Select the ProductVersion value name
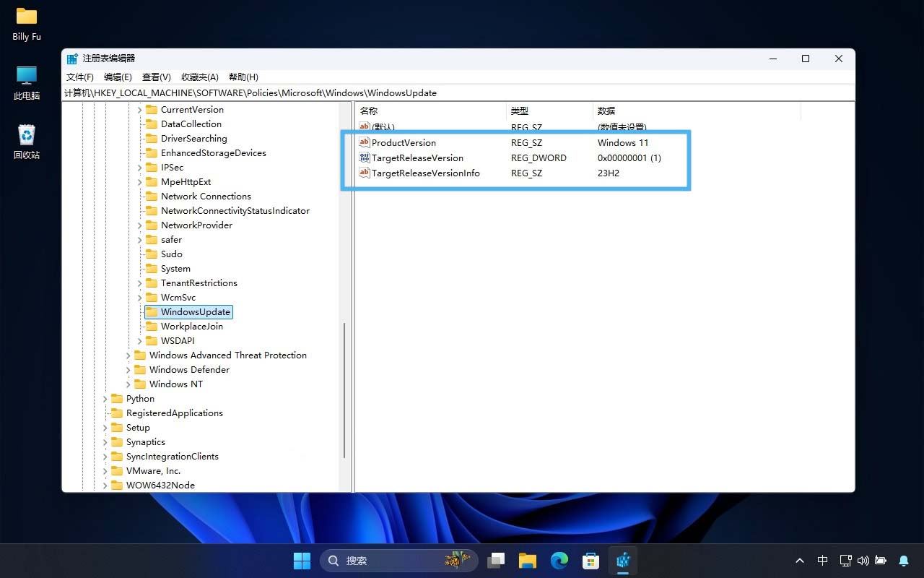Viewport: 924px width, 578px height. 404,142
